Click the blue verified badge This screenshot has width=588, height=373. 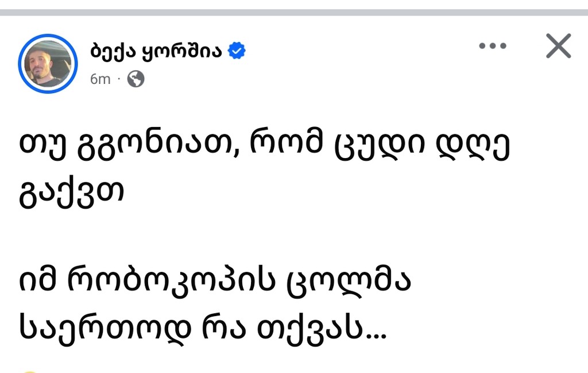pyautogui.click(x=237, y=51)
